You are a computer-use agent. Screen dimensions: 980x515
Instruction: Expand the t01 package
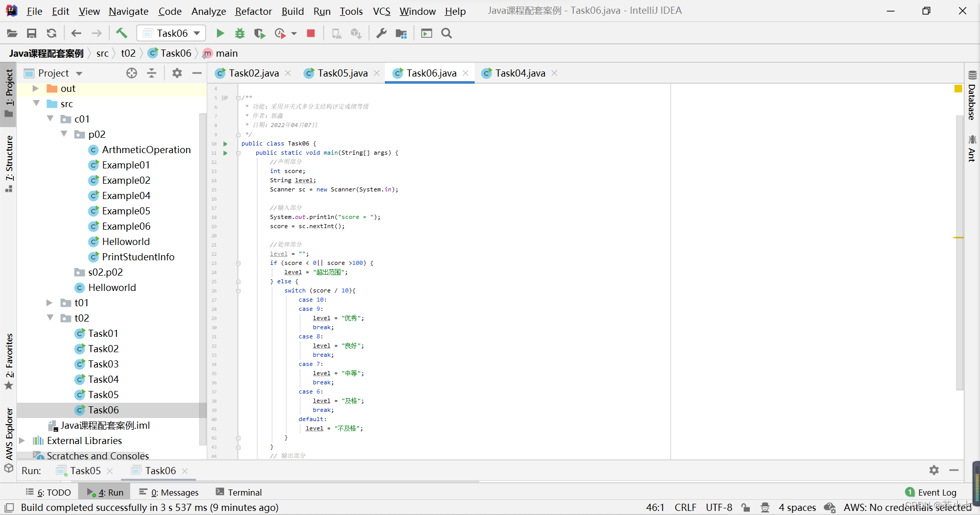(x=50, y=303)
